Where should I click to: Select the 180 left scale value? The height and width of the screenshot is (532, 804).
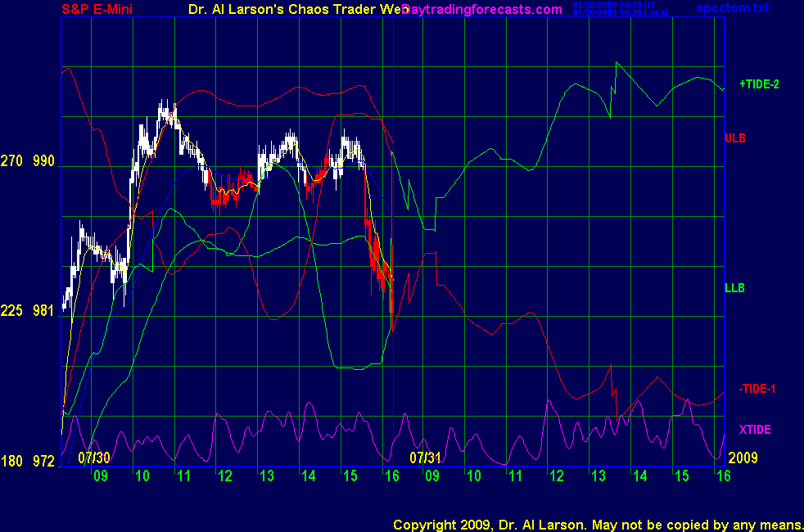[11, 462]
